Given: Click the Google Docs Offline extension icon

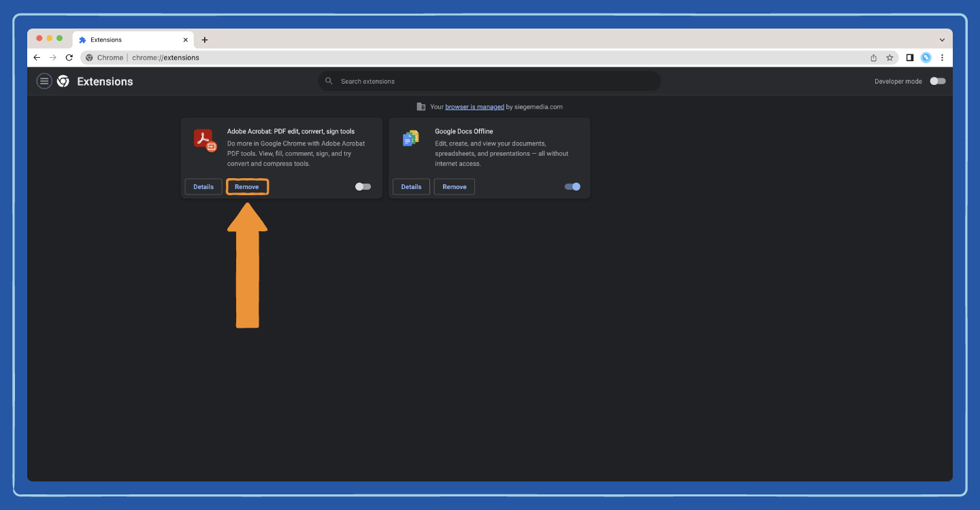Looking at the screenshot, I should pos(411,139).
